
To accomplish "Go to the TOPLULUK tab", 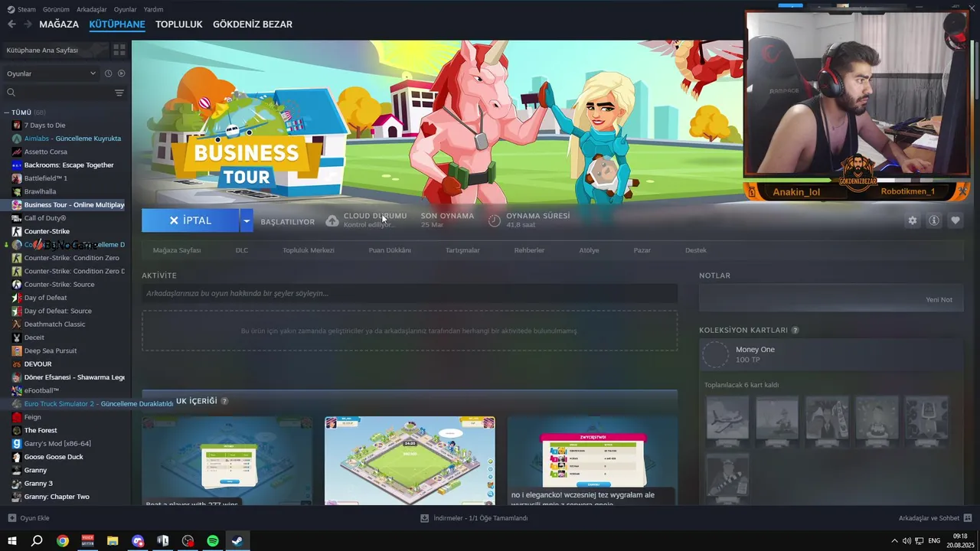I will point(179,24).
